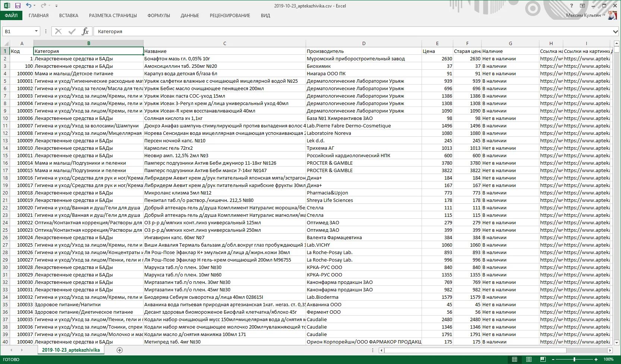Click vertical scrollbar down arrow

tap(617, 342)
